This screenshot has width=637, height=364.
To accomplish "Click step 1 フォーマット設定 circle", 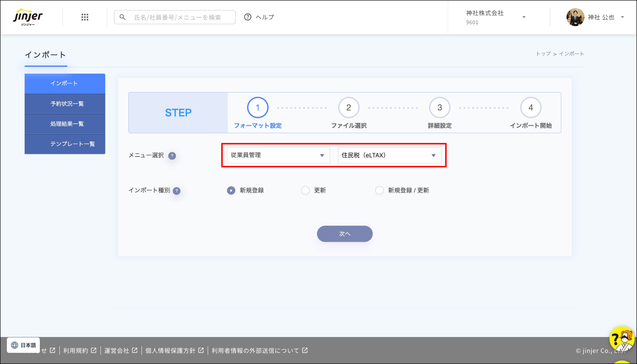I will coord(257,108).
